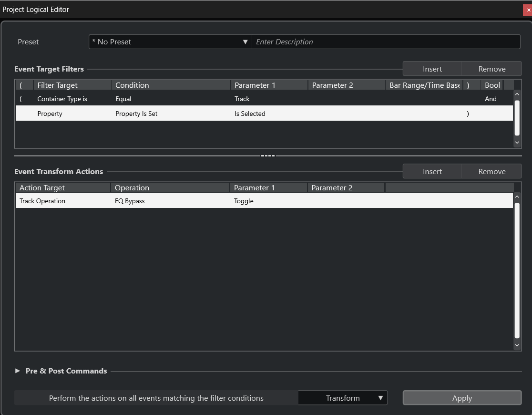Click the Property Is Set condition cell
Screen dimensions: 532x415
(136, 114)
